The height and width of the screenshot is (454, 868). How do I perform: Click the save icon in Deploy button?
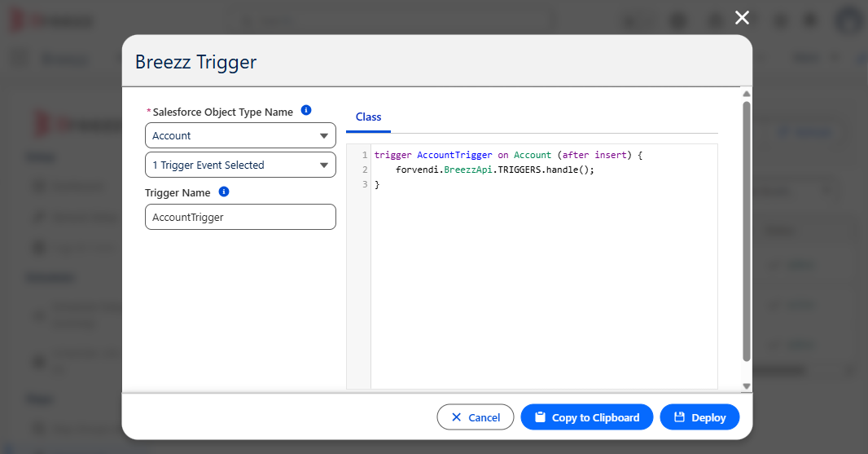(x=679, y=417)
